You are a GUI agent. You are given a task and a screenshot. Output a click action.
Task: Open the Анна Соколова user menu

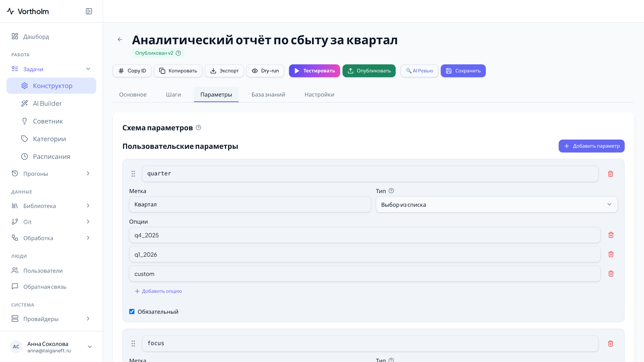tap(51, 347)
